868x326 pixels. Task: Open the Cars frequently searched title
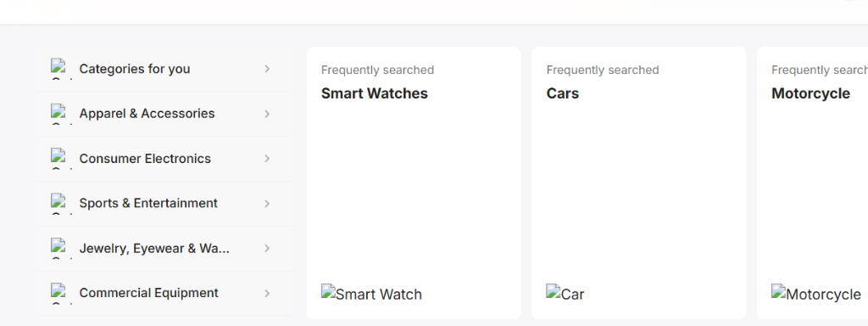point(563,93)
